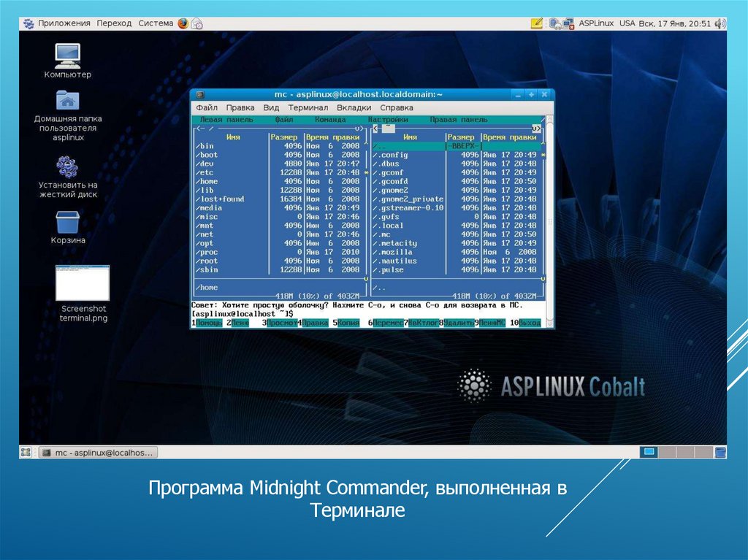Select /.mozilla in the right panel
The image size is (748, 560).
click(457, 252)
